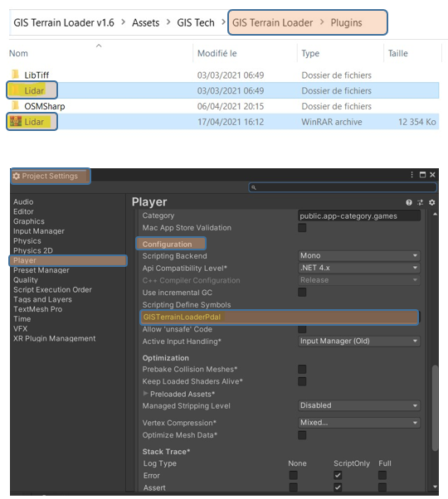Sort files by Type column
Screen dimensions: 448x499
310,53
